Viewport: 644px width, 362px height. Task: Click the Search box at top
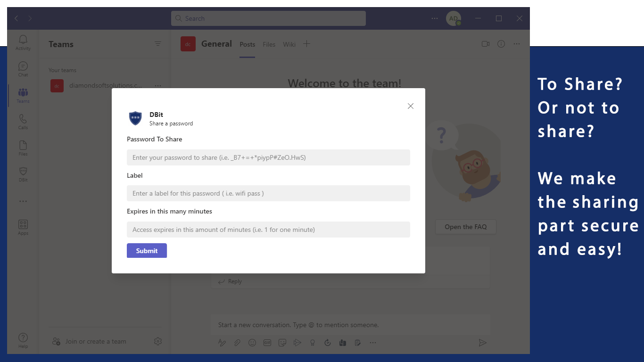pyautogui.click(x=268, y=18)
